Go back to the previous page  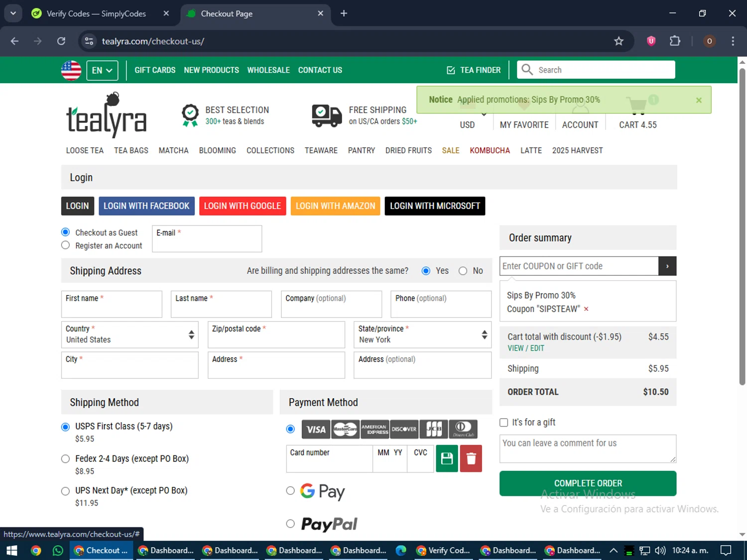(14, 41)
